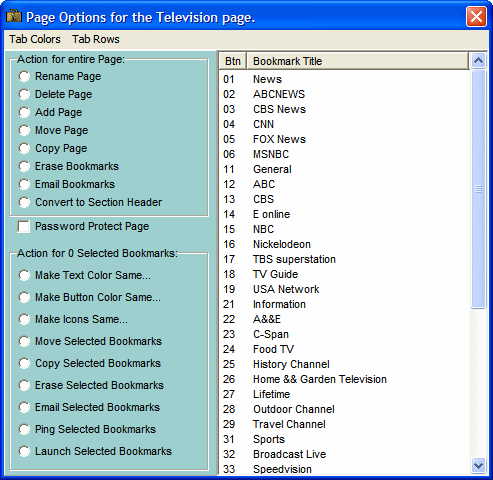493x480 pixels.
Task: Pick the Email Bookmarks radio option
Action: point(24,184)
